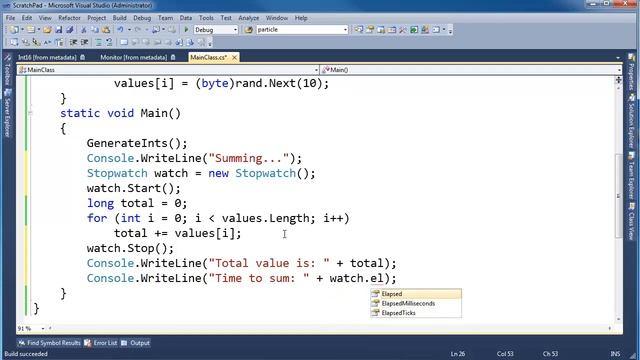Open the Debug menu

click(x=142, y=18)
